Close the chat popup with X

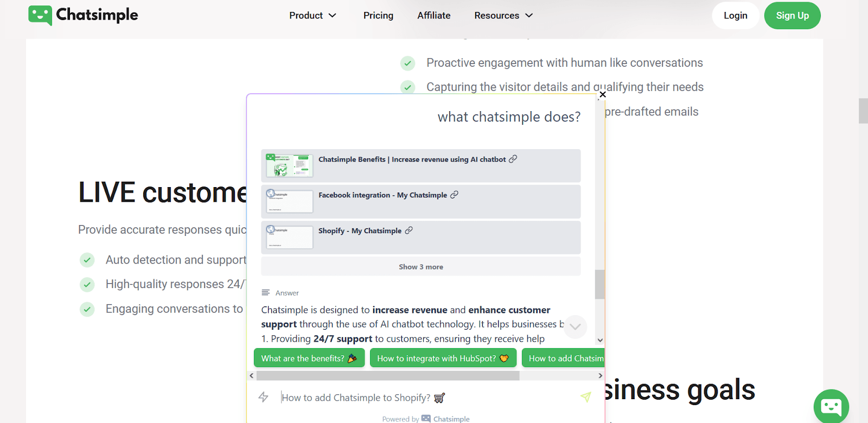(602, 94)
